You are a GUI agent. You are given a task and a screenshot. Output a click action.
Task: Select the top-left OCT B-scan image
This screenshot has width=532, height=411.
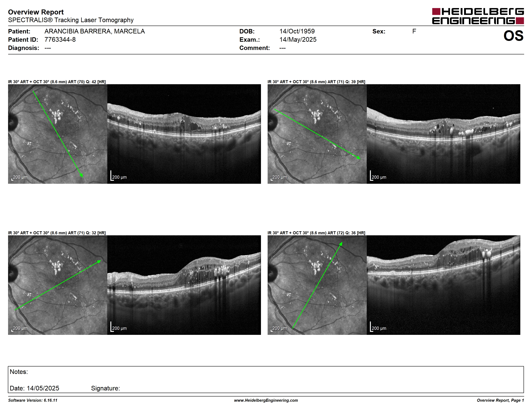184,134
